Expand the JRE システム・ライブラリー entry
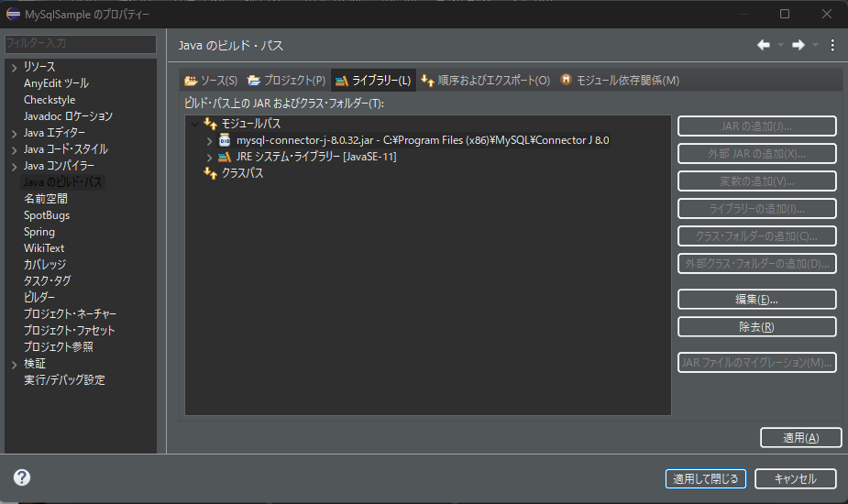Image resolution: width=848 pixels, height=504 pixels. point(209,158)
